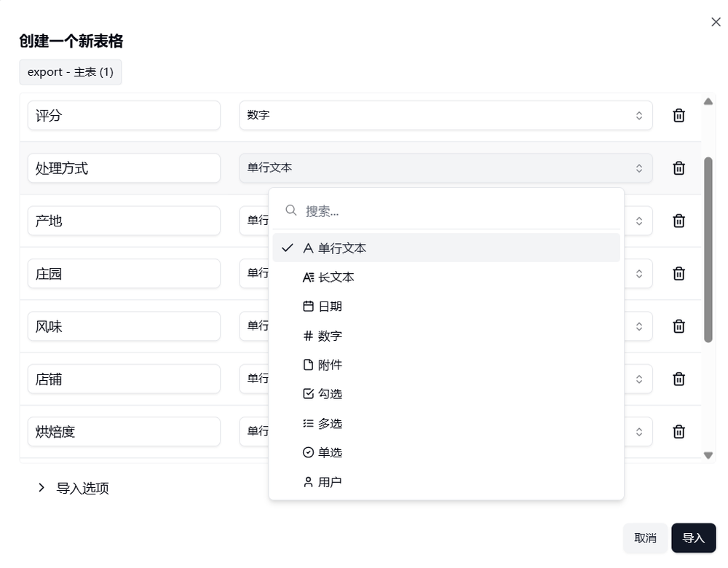Screen dimensions: 728x568
Task: Delete the 评分 field row
Action: coord(678,115)
